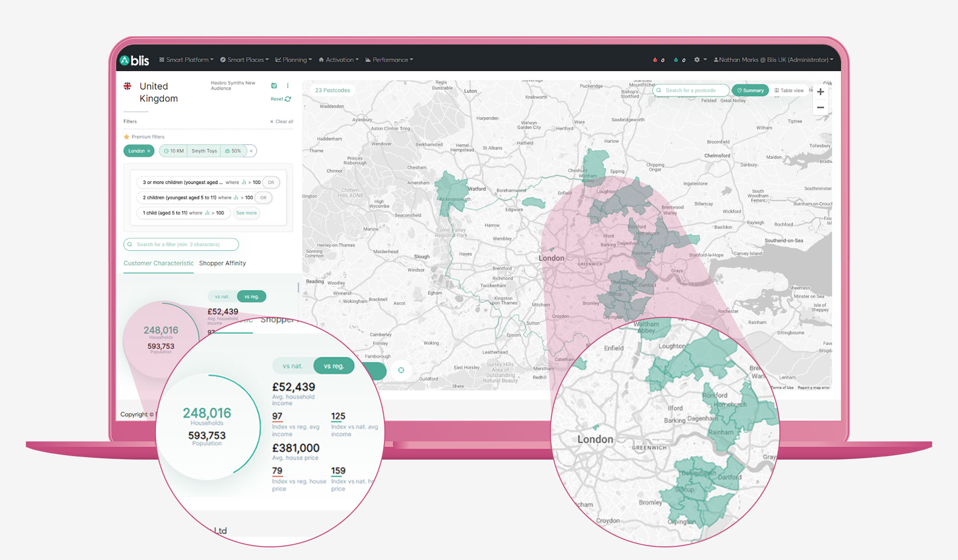Viewport: 958px width, 560px height.
Task: Save the audience with the disk icon
Action: coord(274,86)
